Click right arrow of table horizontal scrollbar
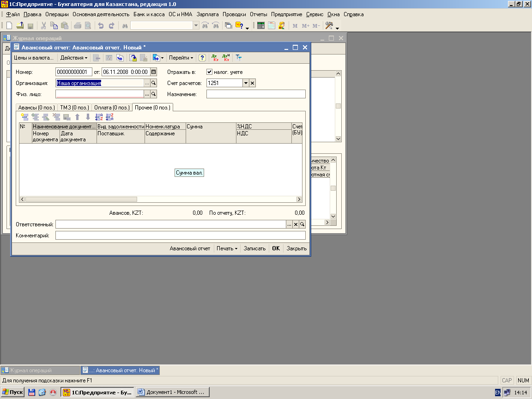 pyautogui.click(x=299, y=199)
